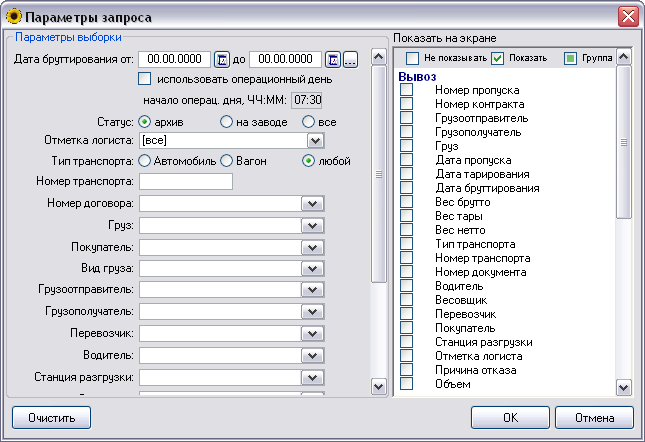This screenshot has height=442, width=645.
Task: Click the 'Не показывать' empty legend icon
Action: pos(412,58)
